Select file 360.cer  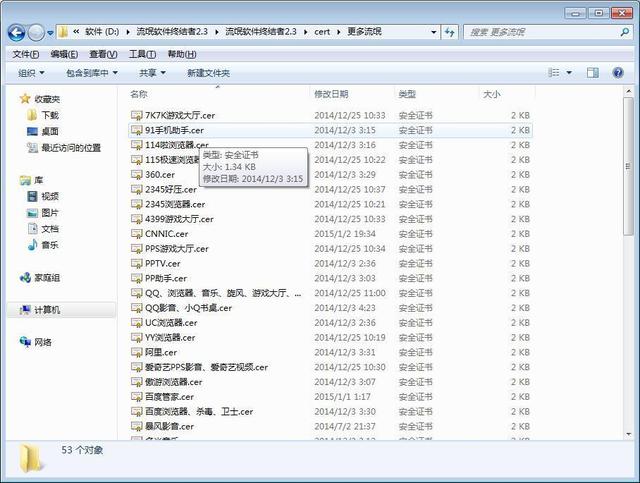click(331, 175)
